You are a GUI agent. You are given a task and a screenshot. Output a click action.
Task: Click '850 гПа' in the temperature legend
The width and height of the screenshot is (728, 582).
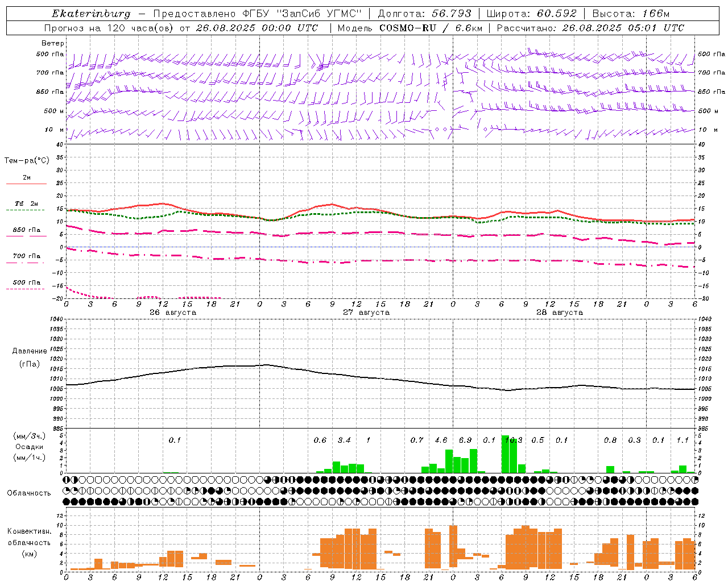26,230
